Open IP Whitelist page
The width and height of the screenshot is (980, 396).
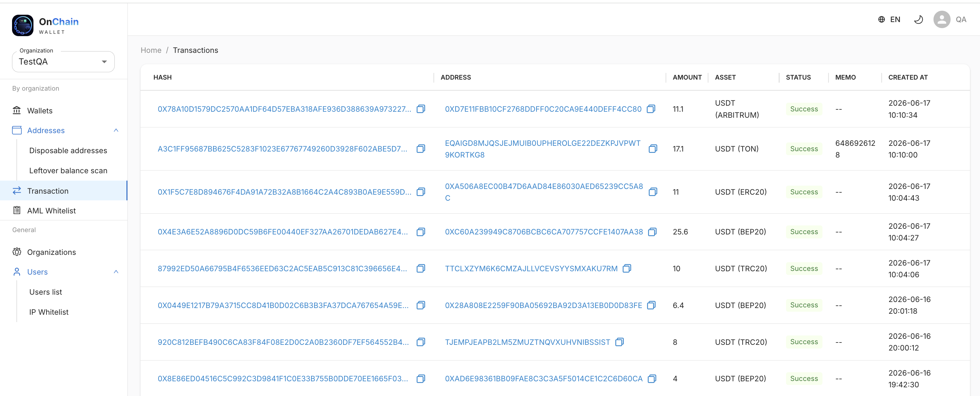[x=49, y=312]
